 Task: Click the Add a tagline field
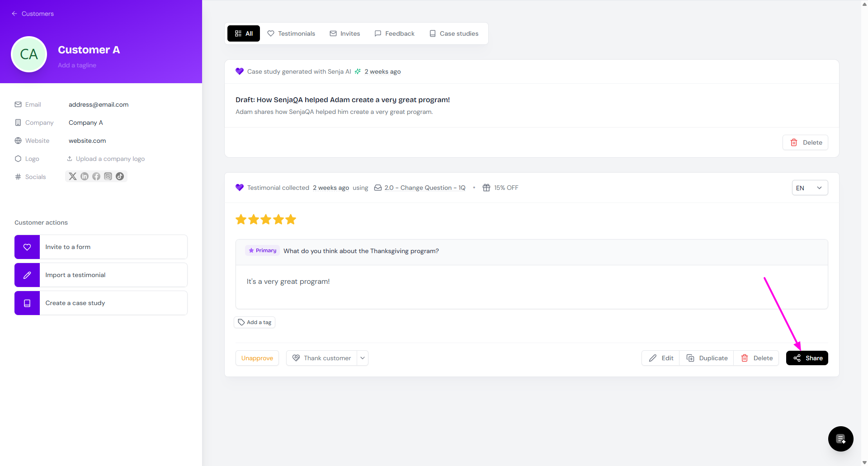[x=77, y=65]
